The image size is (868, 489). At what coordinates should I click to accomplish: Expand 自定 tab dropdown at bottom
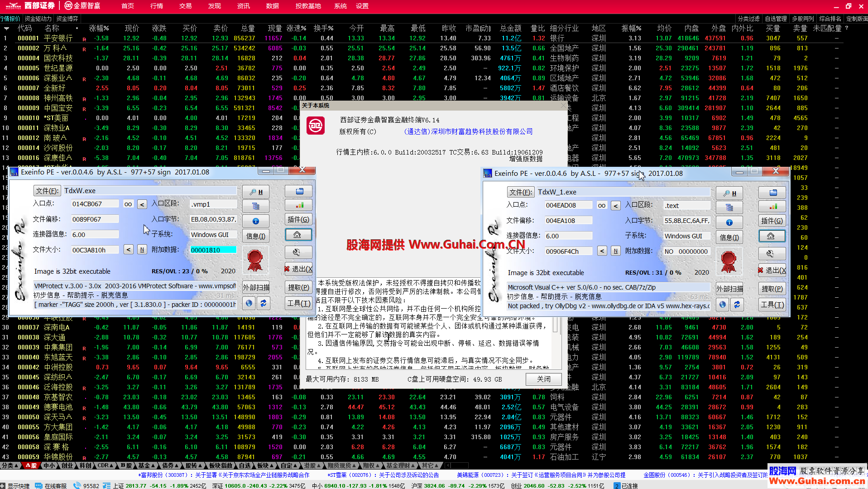289,465
